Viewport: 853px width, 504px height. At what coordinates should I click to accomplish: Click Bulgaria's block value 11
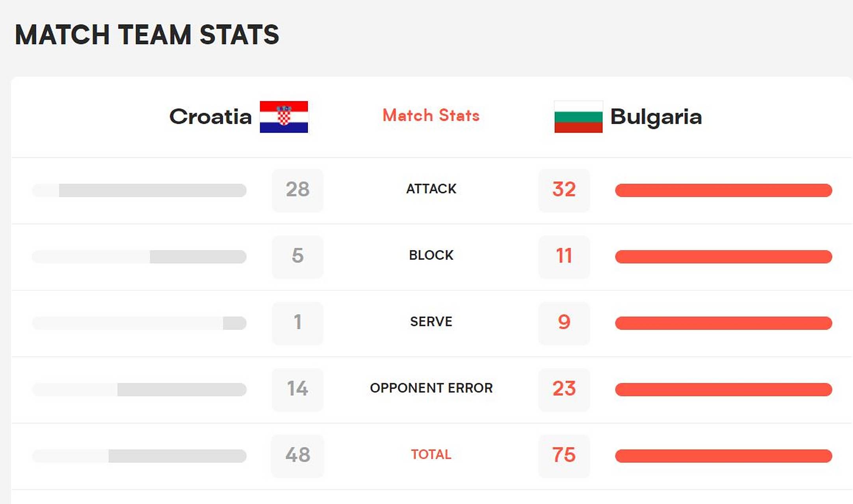point(564,256)
